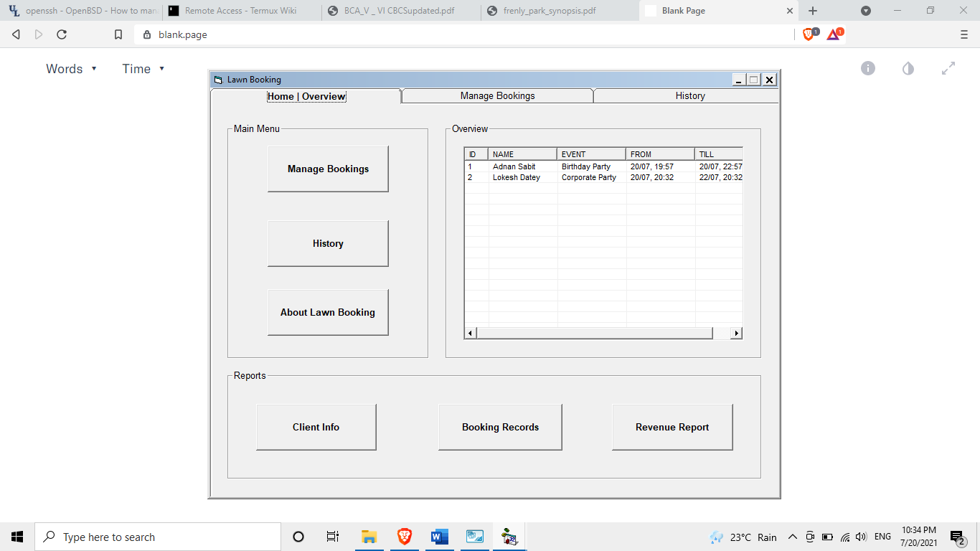Enter fullscreen using the expand arrows icon
The image size is (980, 551).
[948, 68]
